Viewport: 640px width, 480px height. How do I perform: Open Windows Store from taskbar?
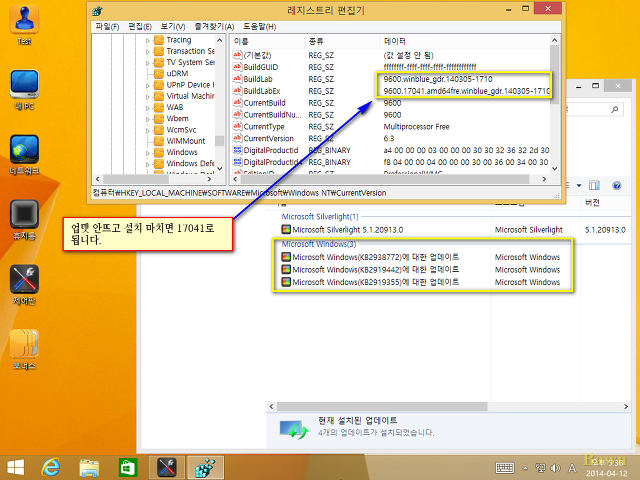coord(128,468)
